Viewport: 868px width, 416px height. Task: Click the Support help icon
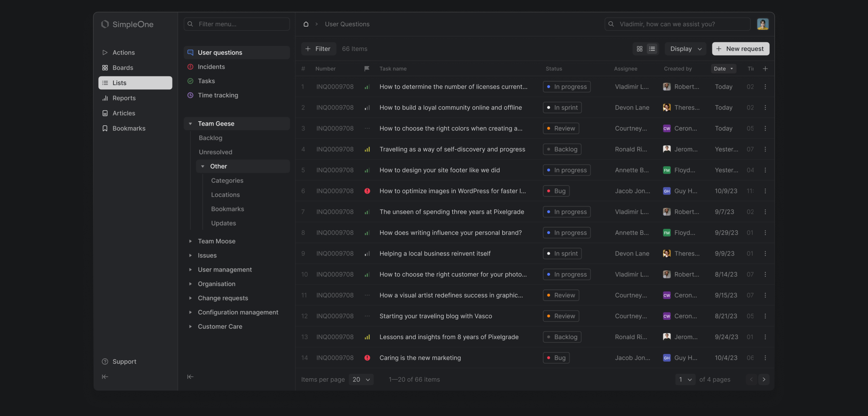coord(105,361)
